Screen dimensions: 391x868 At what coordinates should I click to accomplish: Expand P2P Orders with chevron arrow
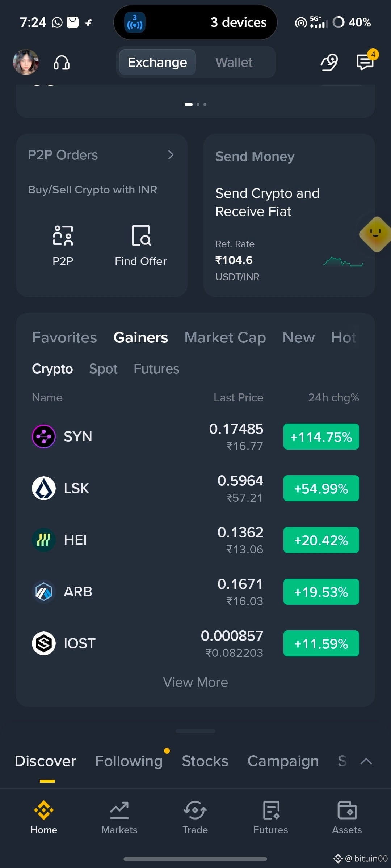tap(171, 155)
